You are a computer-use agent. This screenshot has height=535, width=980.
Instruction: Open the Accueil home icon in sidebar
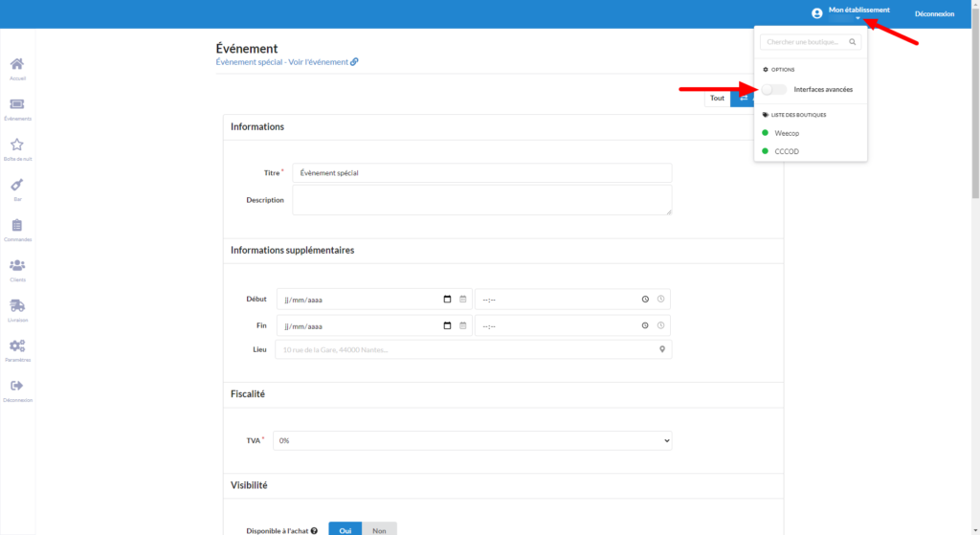[17, 64]
